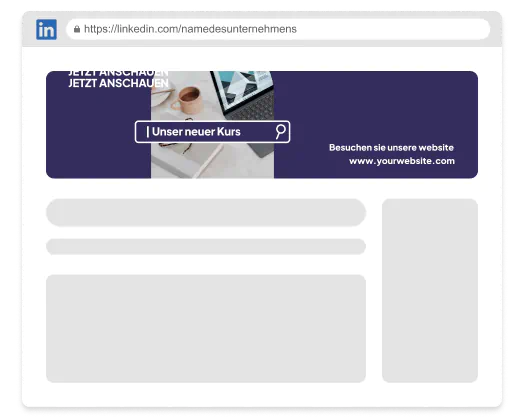Click the 'JETZT ANSCHAUEN' banner text

click(x=118, y=83)
